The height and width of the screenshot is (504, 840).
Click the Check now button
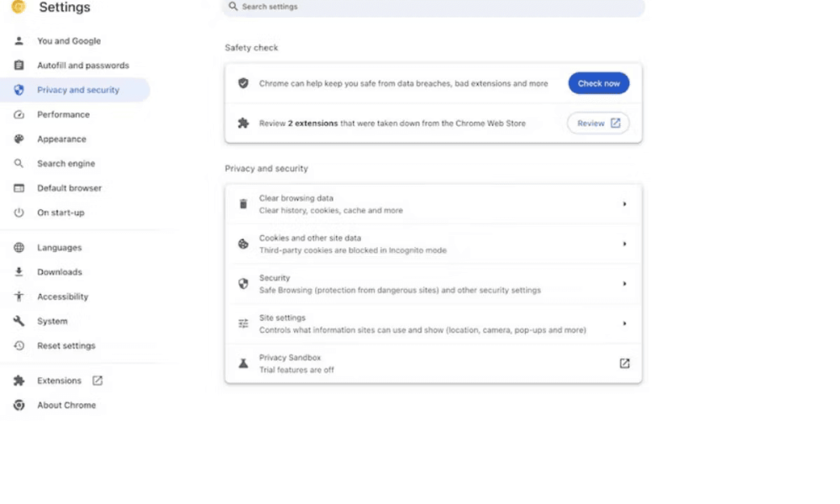point(598,83)
